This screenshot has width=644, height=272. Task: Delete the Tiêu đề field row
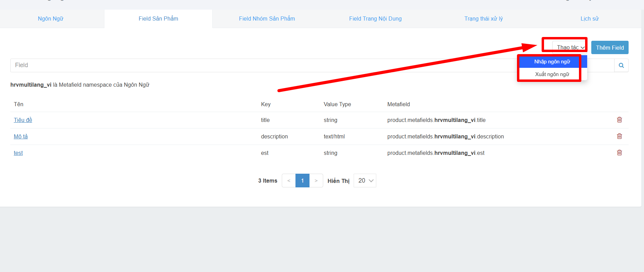coord(619,120)
